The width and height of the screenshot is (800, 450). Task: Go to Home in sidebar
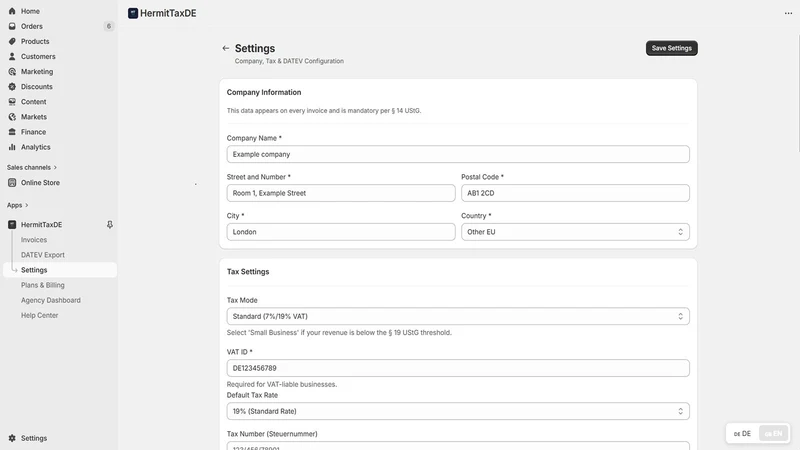point(30,11)
